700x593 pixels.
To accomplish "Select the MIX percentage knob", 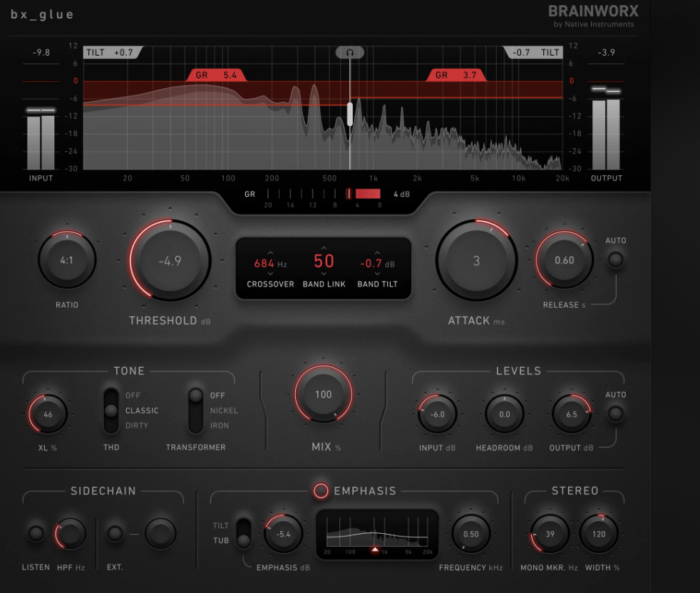I will [x=323, y=393].
